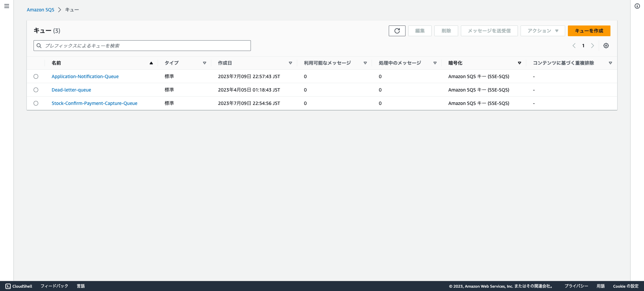
Task: Sort by 名前 column ascending arrow
Action: (x=151, y=63)
